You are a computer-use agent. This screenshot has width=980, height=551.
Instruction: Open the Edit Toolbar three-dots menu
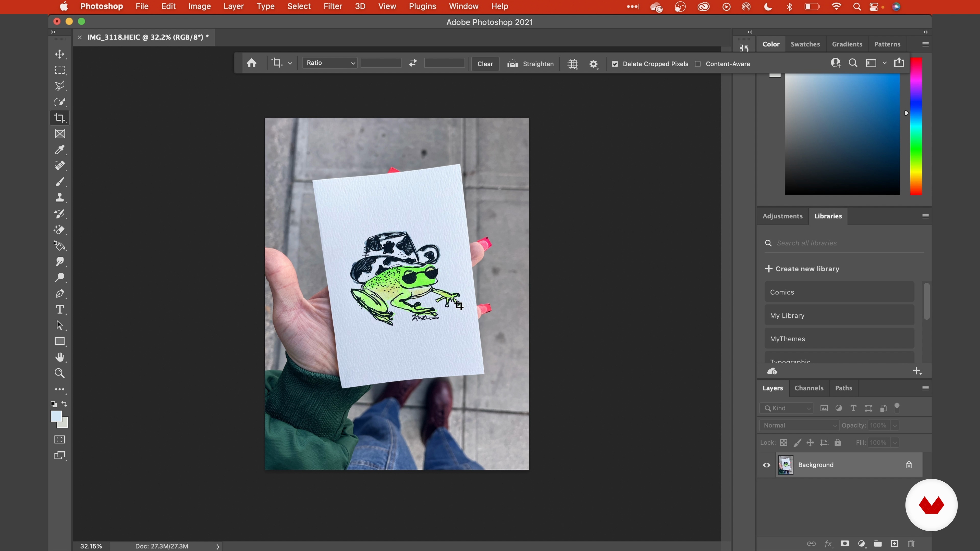60,389
